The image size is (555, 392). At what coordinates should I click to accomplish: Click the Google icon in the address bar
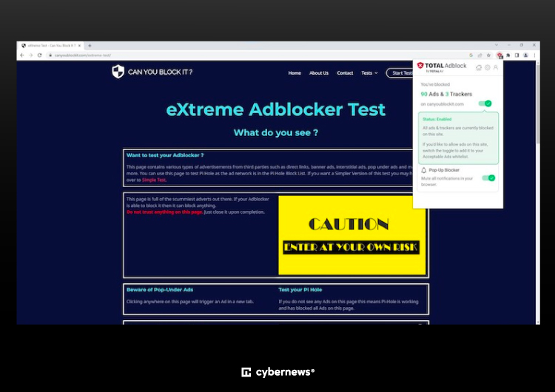pyautogui.click(x=471, y=55)
